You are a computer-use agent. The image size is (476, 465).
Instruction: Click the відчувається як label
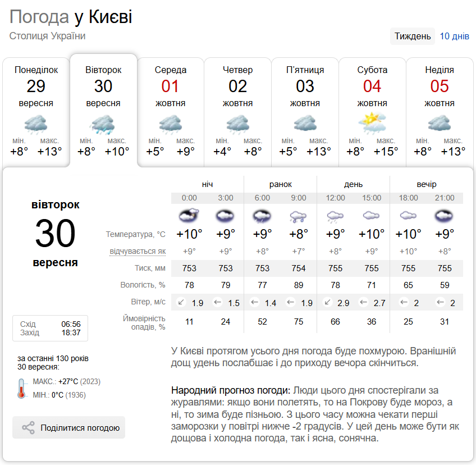click(138, 252)
